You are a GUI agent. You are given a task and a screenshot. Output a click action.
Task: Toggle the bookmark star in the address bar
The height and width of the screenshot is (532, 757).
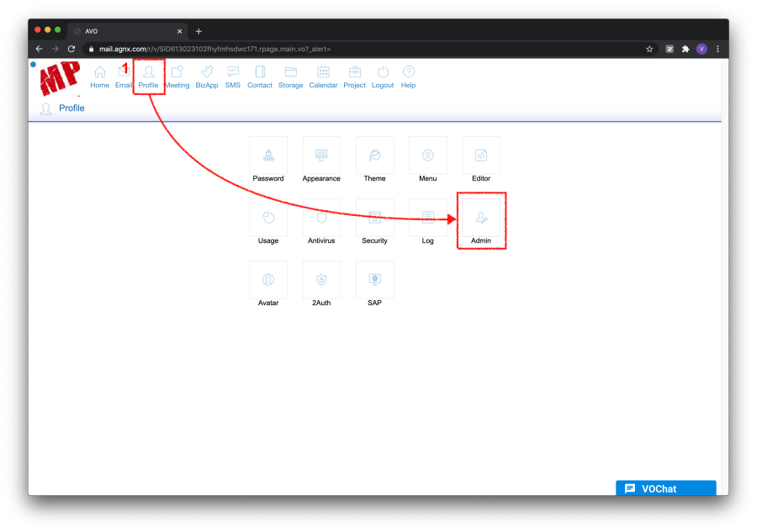coord(649,49)
